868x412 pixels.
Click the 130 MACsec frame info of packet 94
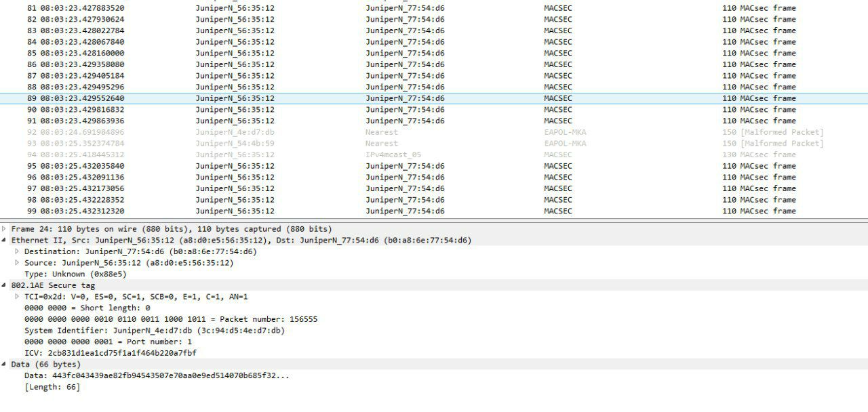click(x=759, y=154)
